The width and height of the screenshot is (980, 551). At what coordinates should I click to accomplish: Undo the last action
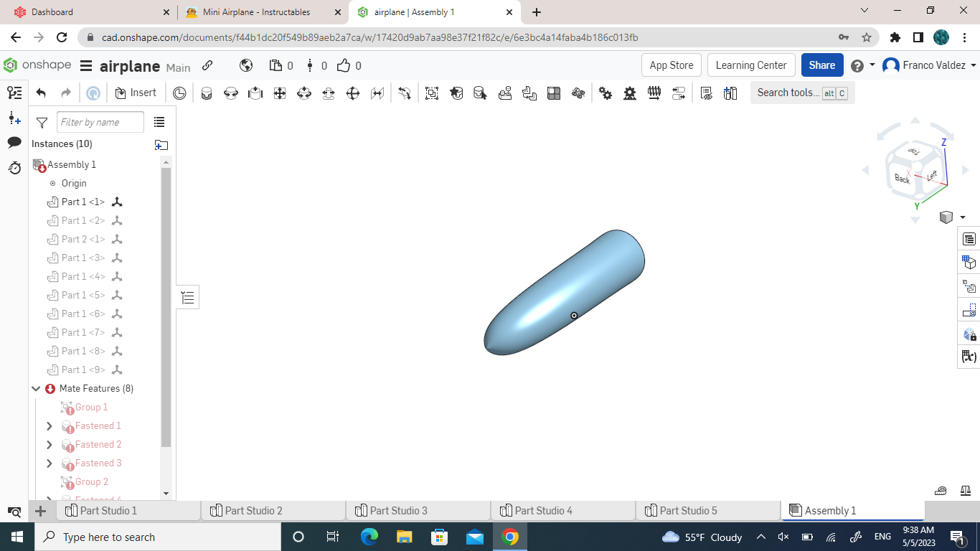41,93
